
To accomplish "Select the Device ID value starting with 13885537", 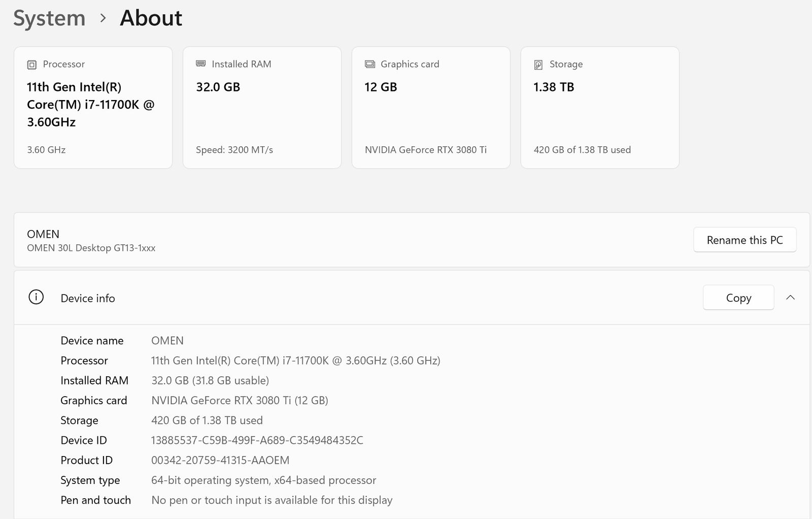I will pyautogui.click(x=257, y=440).
